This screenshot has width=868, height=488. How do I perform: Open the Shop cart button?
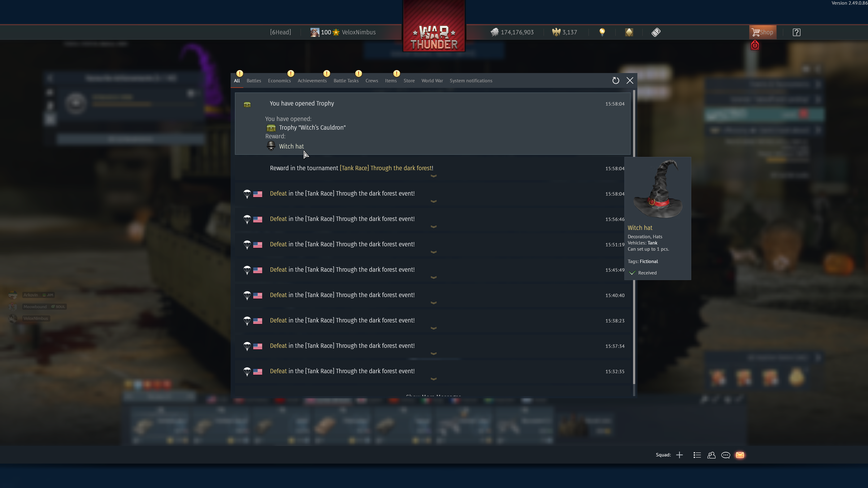click(x=762, y=32)
